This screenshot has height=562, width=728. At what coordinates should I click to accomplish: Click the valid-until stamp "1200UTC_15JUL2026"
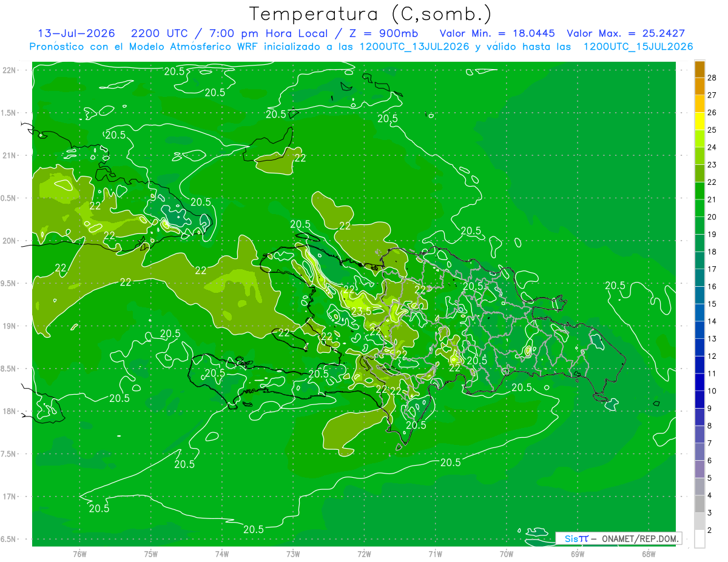[x=638, y=46]
